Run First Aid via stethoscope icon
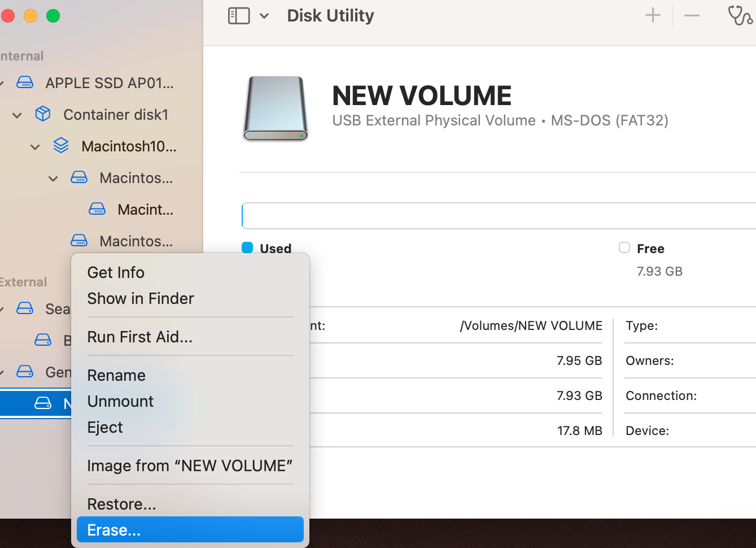The height and width of the screenshot is (548, 756). point(740,15)
